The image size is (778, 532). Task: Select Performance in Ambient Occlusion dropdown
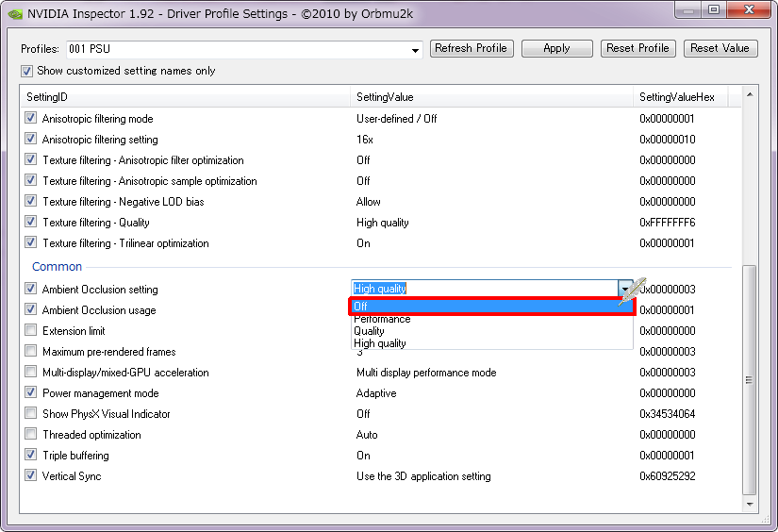491,319
